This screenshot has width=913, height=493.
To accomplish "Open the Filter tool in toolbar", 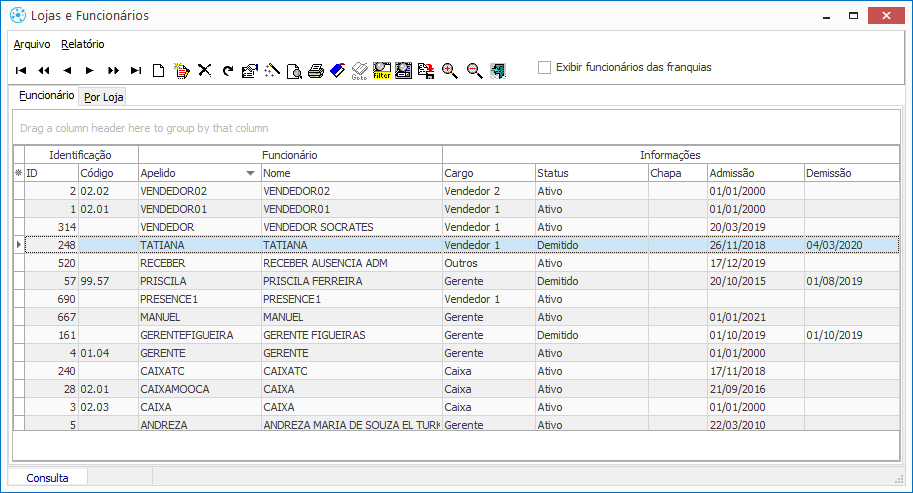I will click(x=381, y=71).
